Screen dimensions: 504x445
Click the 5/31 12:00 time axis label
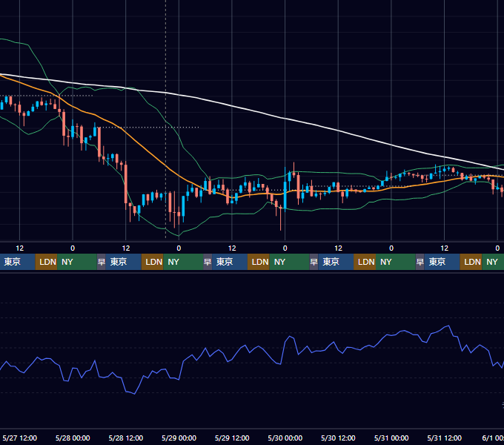pyautogui.click(x=444, y=438)
